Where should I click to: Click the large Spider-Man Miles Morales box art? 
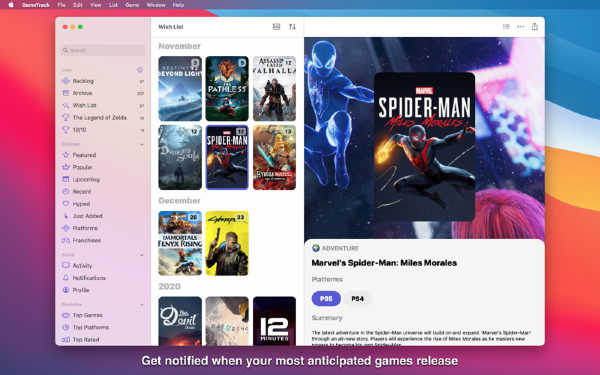424,147
